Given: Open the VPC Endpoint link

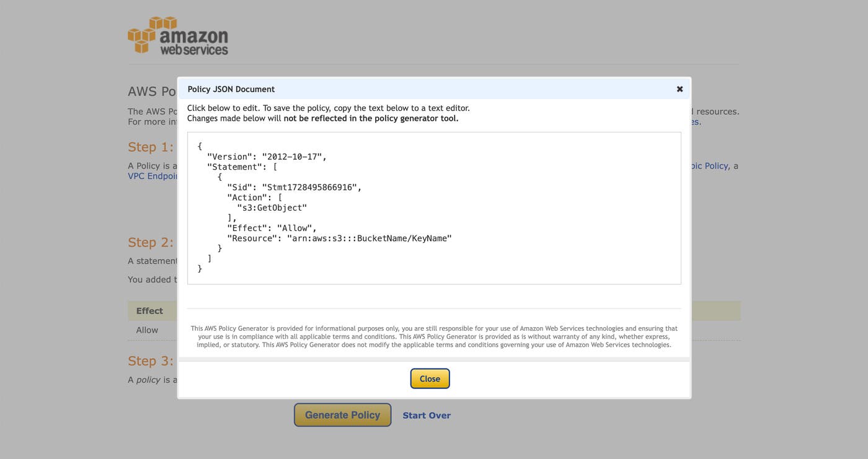Looking at the screenshot, I should click(151, 175).
